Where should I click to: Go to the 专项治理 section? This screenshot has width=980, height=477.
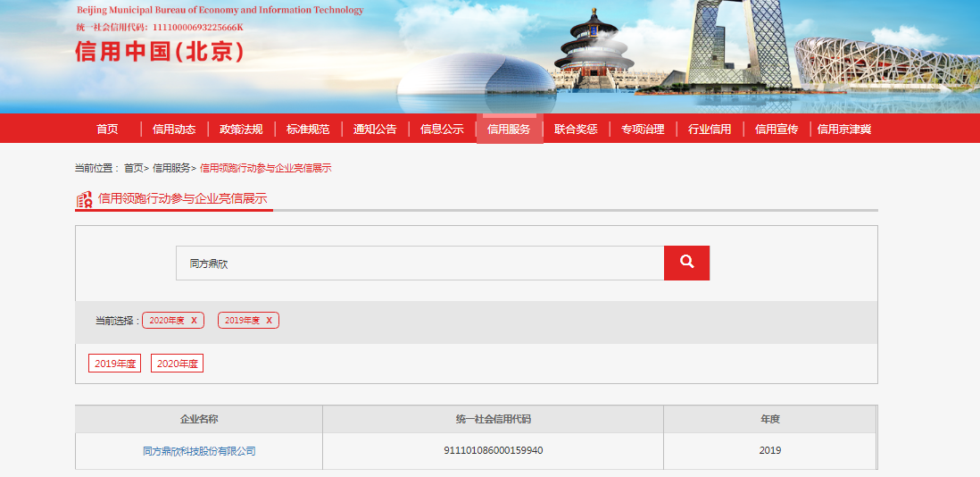pos(643,129)
